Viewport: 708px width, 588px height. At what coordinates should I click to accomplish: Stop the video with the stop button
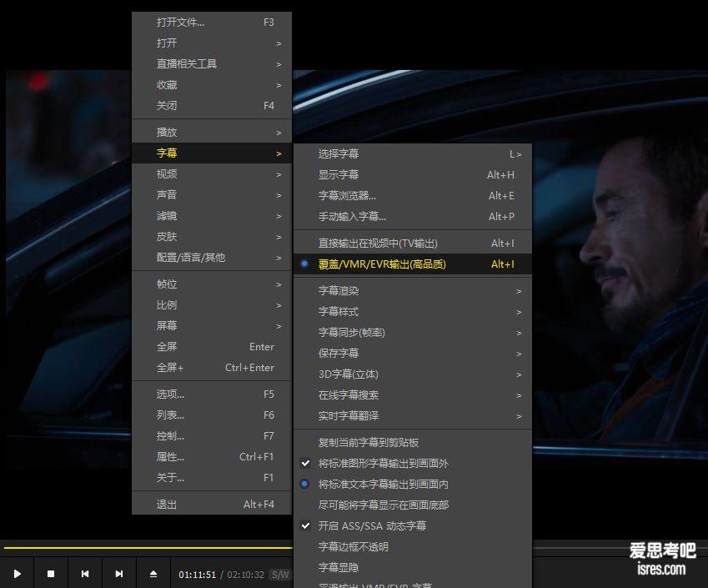tap(51, 574)
